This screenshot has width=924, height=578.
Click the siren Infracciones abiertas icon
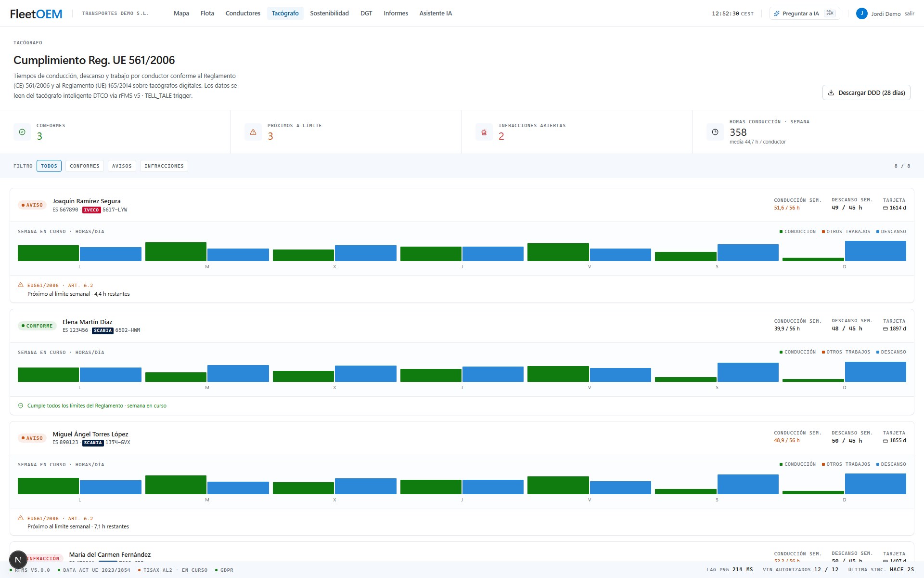(x=484, y=132)
